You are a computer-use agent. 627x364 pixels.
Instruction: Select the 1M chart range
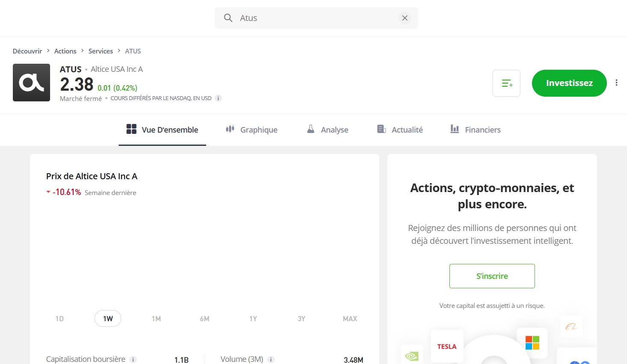click(x=156, y=319)
